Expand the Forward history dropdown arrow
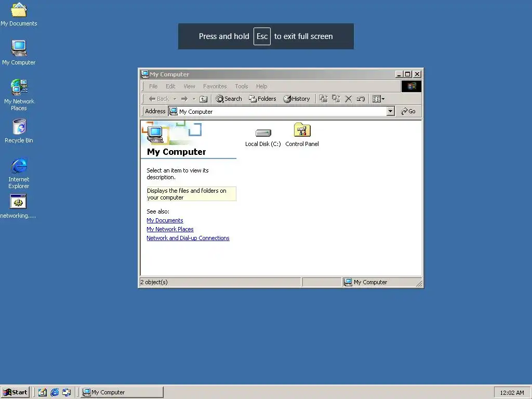The image size is (532, 399). 194,99
